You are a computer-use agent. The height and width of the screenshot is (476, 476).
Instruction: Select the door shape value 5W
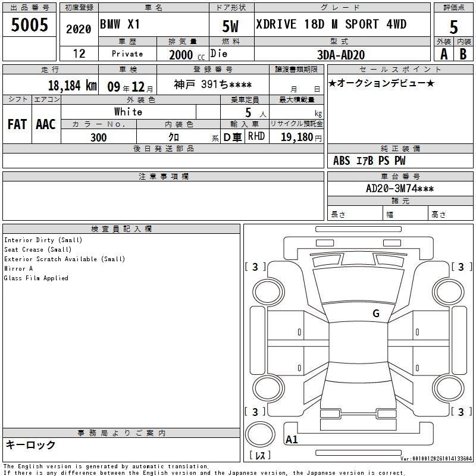click(x=230, y=26)
